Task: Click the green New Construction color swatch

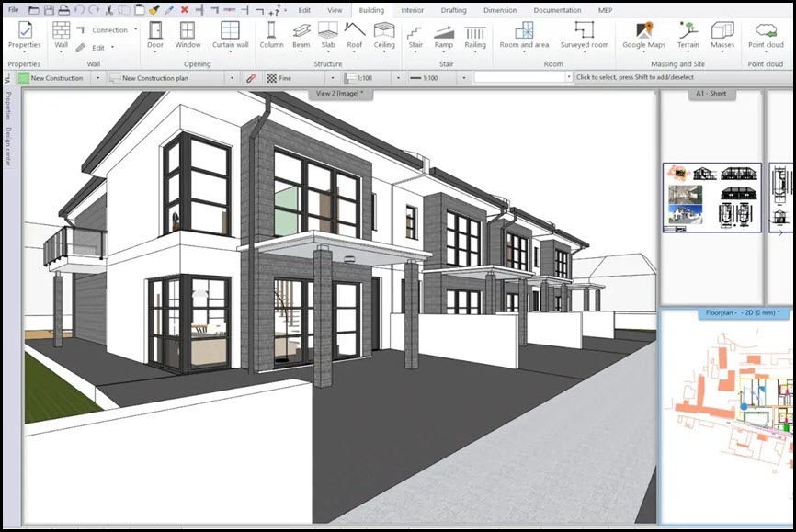Action: 24,78
